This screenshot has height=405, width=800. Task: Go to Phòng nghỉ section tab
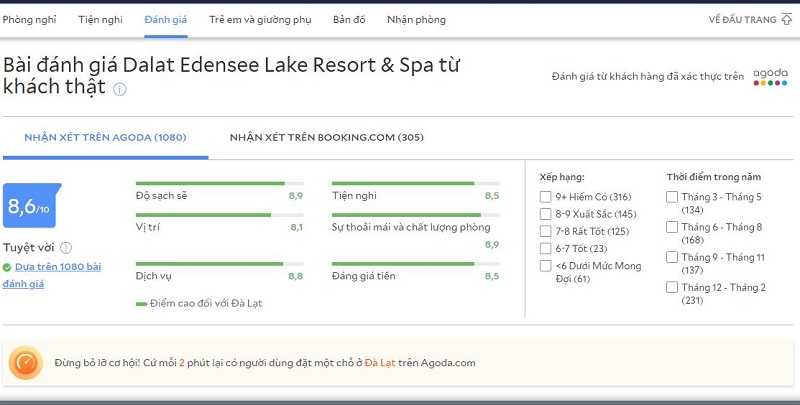click(x=30, y=20)
